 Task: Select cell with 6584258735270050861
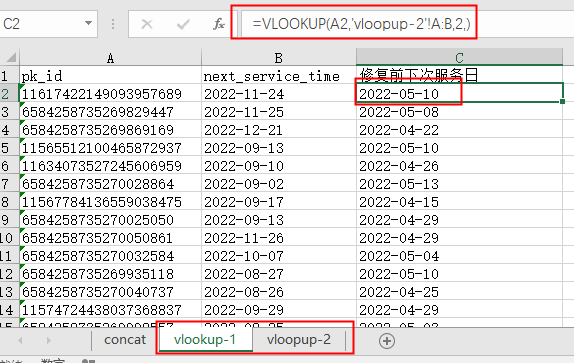pyautogui.click(x=110, y=237)
